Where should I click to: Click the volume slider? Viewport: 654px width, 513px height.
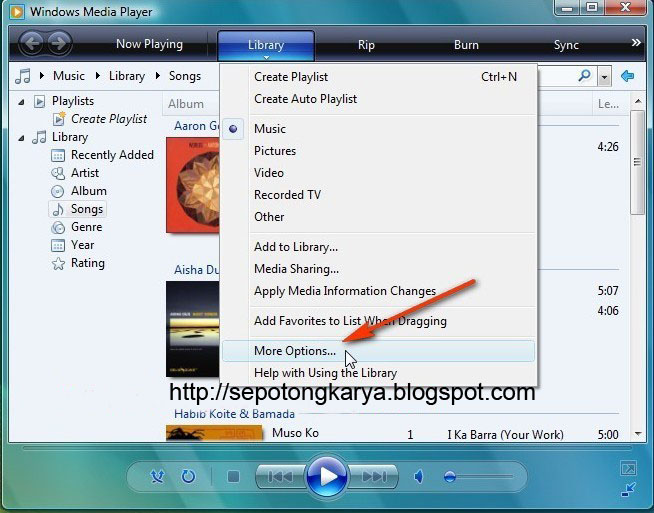478,476
